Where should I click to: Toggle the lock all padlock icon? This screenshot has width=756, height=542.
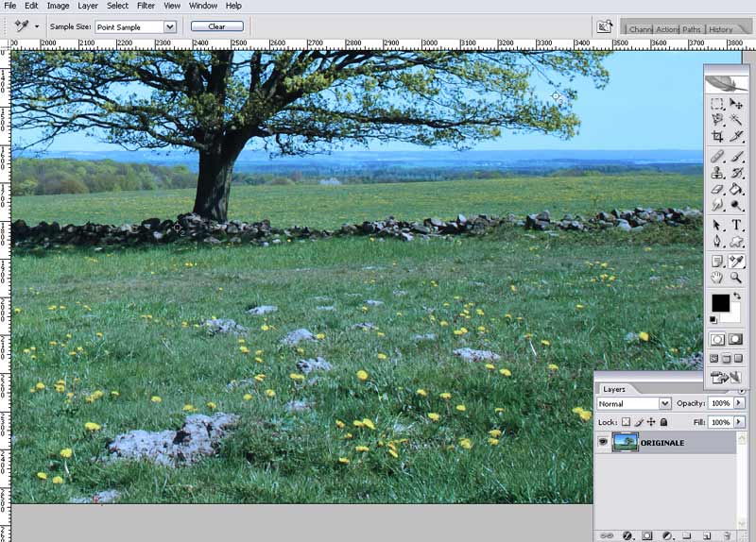pos(663,422)
